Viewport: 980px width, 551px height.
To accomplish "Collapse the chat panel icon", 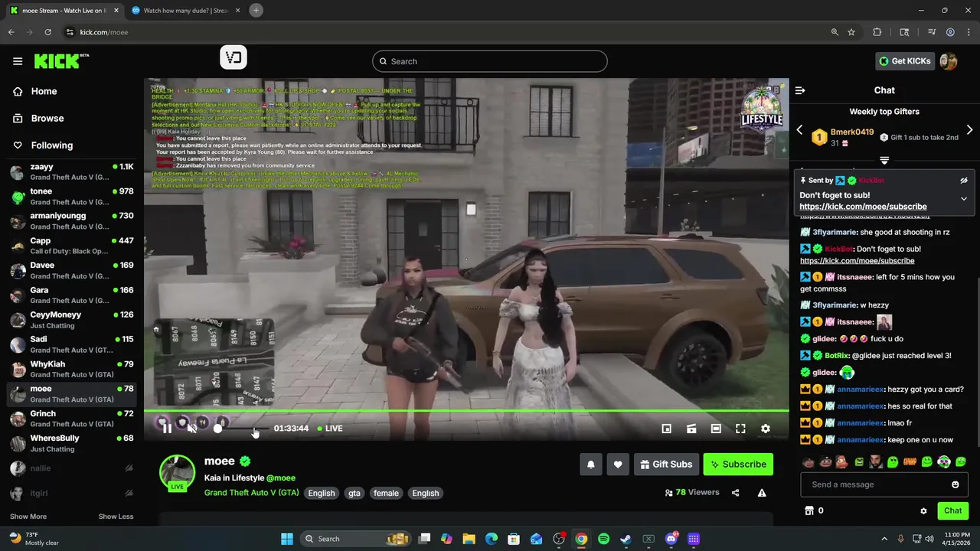I will (x=800, y=90).
